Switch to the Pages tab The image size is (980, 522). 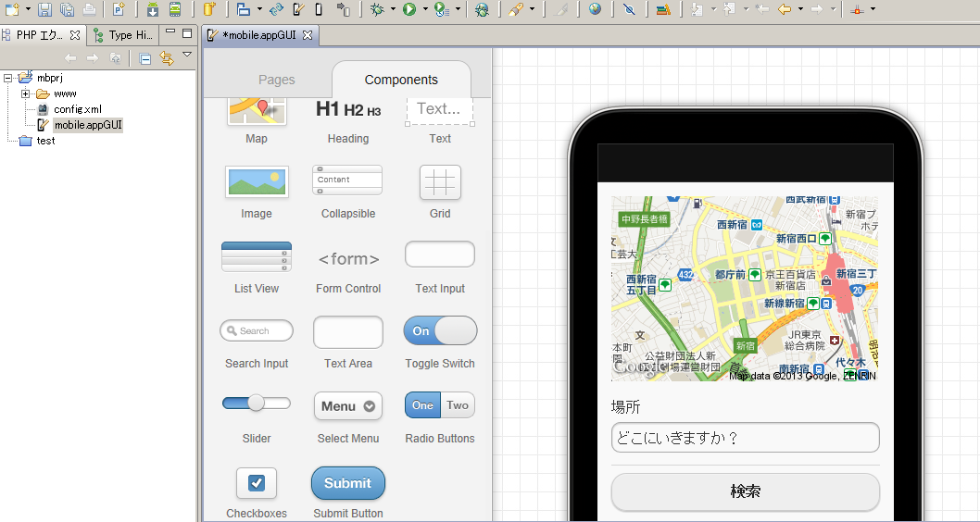point(276,80)
